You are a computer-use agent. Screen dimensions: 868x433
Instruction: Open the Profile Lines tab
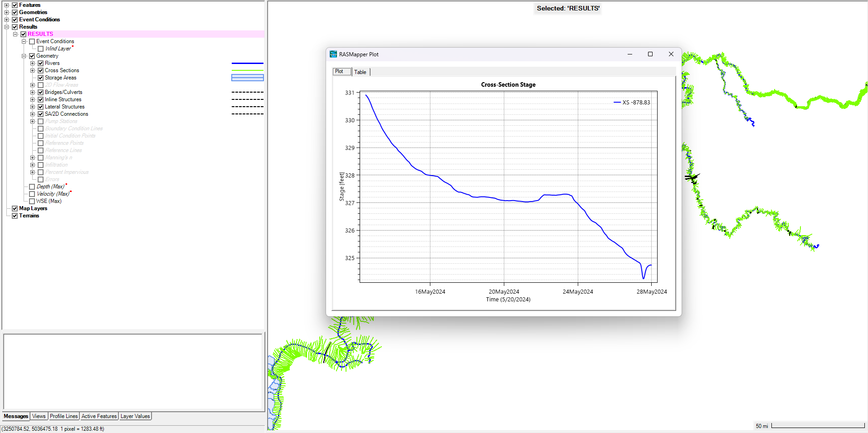(x=64, y=416)
